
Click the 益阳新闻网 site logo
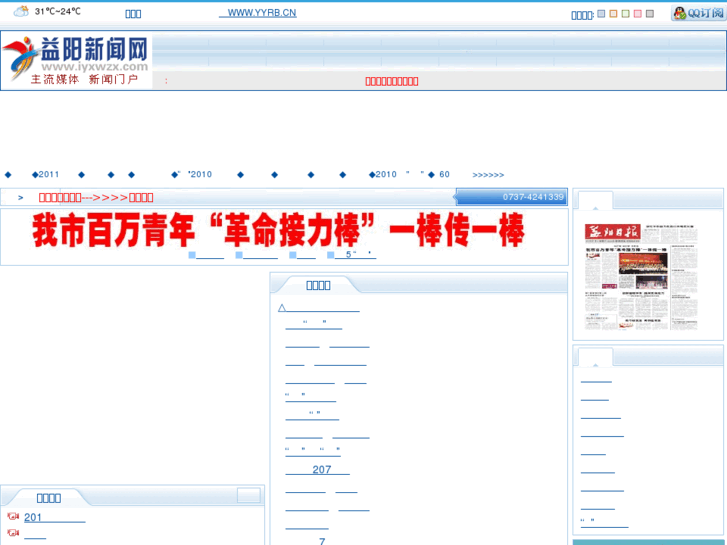77,60
